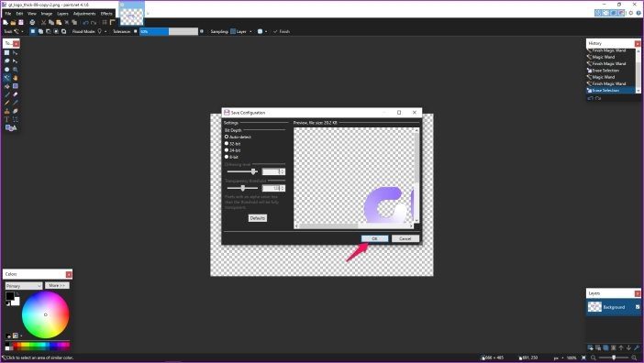Click the transparency threshold slider
Viewport: 644px width, 363px height.
coord(242,188)
